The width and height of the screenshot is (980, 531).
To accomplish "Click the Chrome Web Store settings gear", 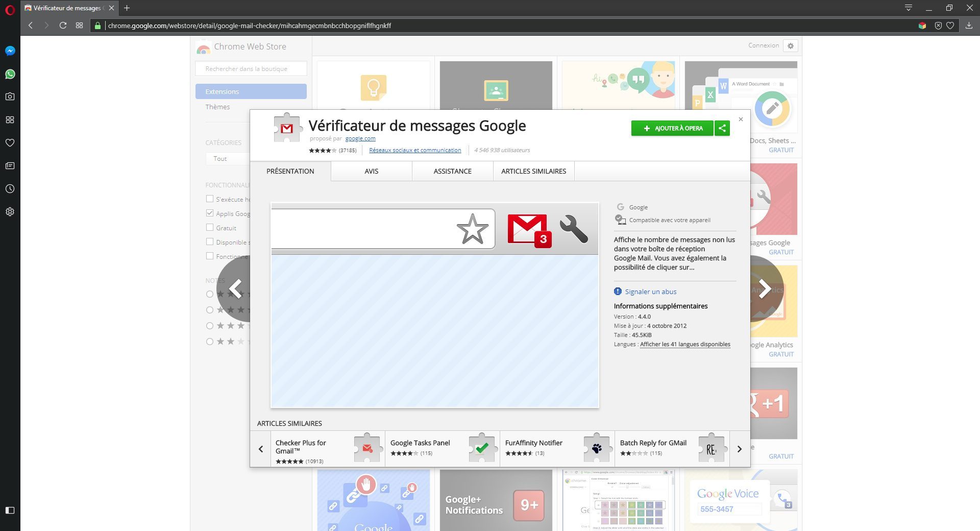I will point(791,45).
